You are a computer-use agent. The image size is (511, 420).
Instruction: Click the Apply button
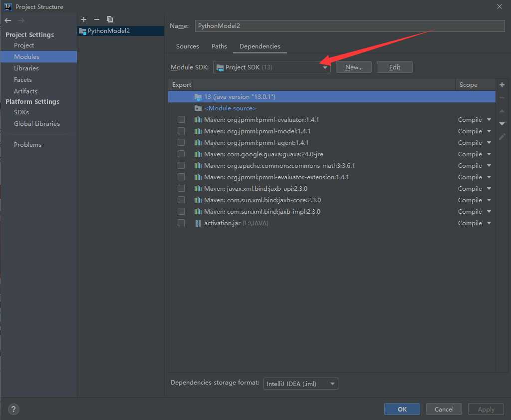[486, 409]
